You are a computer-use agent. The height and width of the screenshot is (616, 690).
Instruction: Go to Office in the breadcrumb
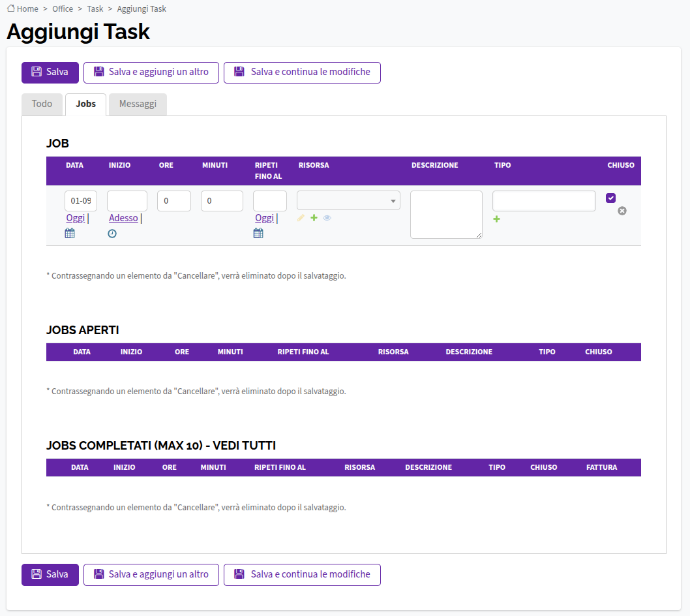[x=63, y=8]
